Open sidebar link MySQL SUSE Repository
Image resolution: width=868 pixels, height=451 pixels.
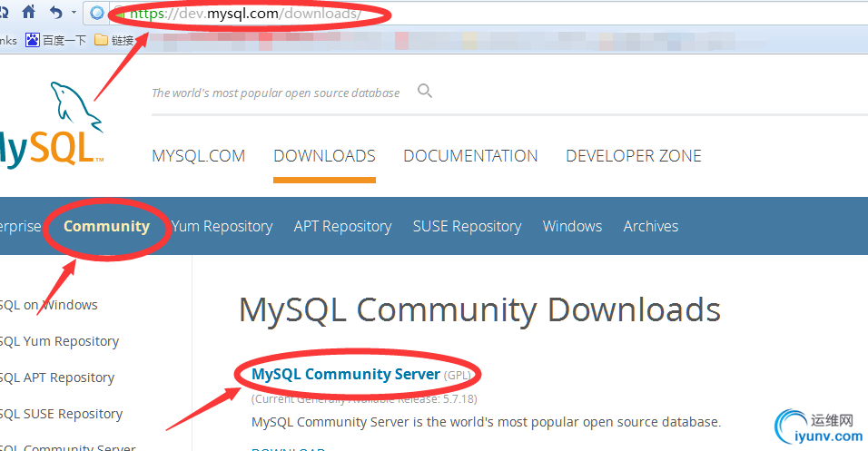click(61, 414)
